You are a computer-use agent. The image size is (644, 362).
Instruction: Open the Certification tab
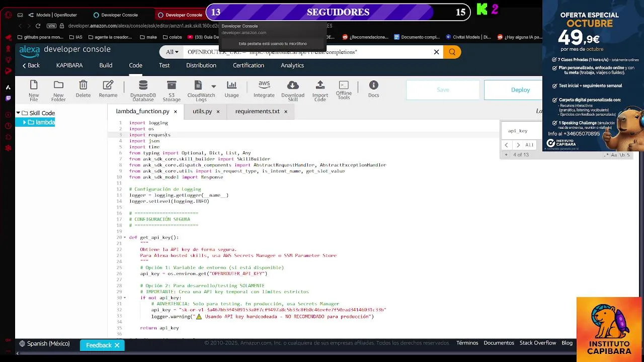tap(249, 65)
